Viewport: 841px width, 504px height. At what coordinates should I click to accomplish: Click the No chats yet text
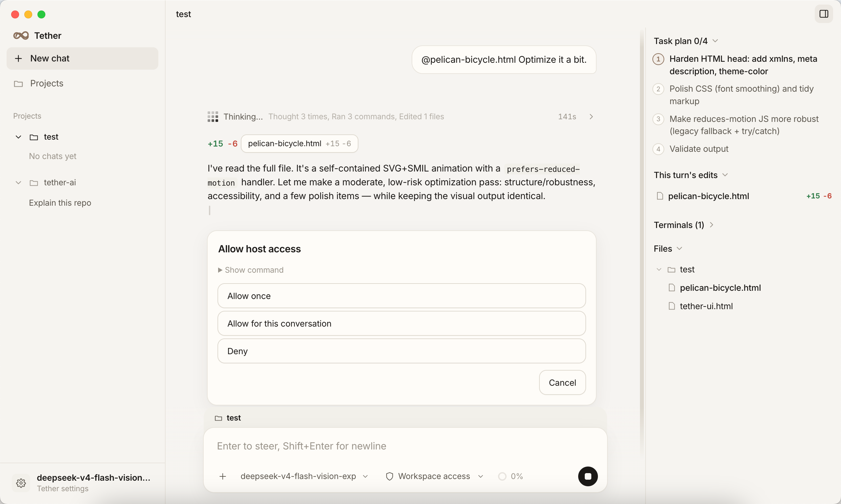(x=53, y=156)
